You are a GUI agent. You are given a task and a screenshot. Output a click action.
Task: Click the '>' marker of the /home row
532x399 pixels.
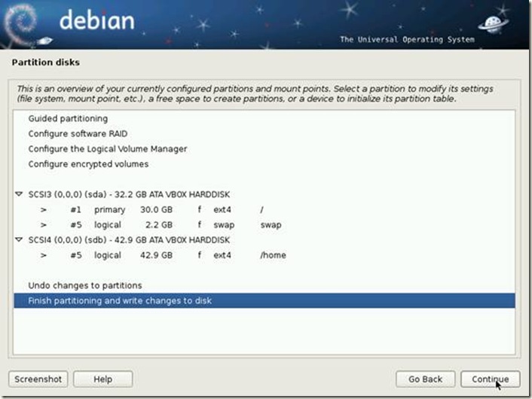pyautogui.click(x=44, y=255)
